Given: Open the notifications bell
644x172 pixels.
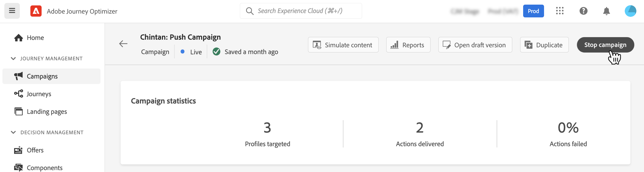Looking at the screenshot, I should pos(607,11).
